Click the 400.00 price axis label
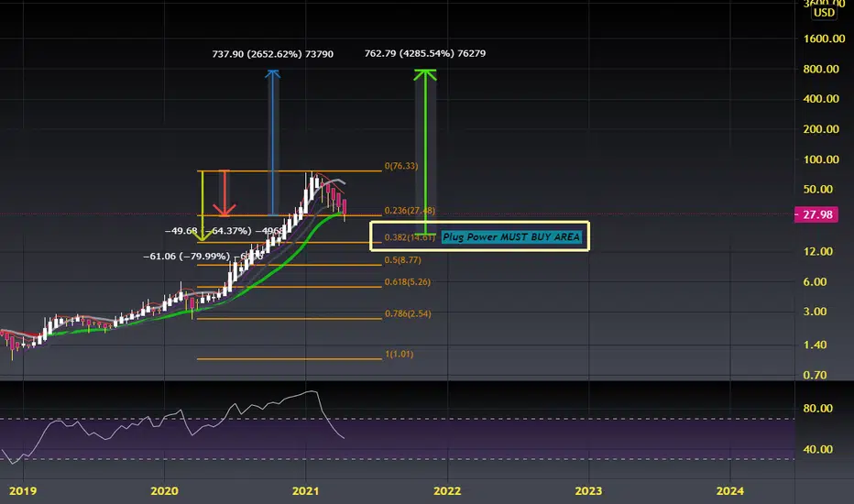Image resolution: width=854 pixels, height=504 pixels. (821, 99)
